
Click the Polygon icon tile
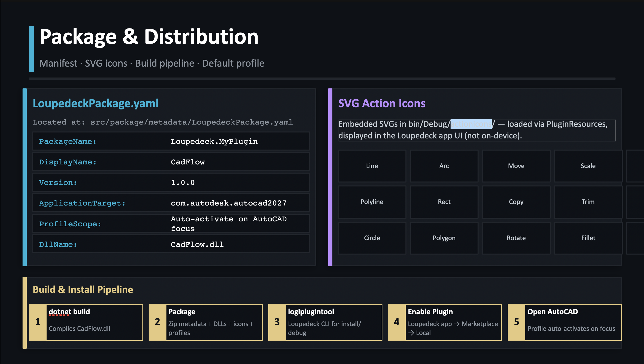(x=444, y=238)
